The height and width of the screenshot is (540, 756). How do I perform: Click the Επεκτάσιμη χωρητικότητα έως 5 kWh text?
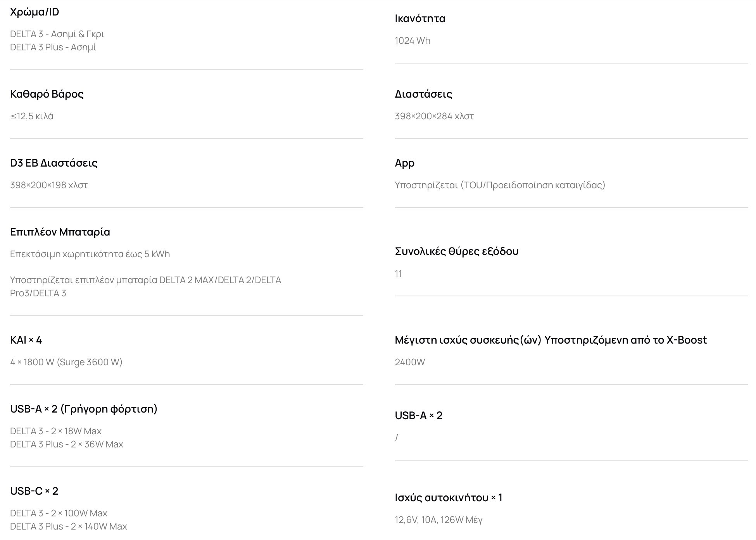point(90,254)
